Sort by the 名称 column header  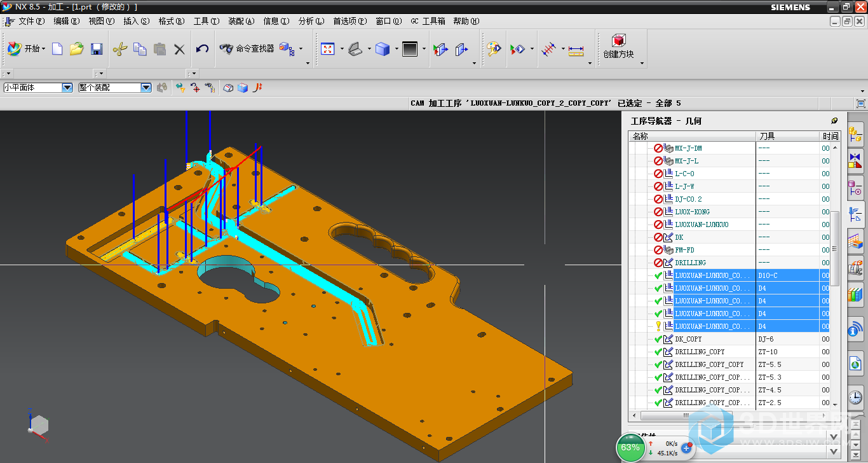coord(692,136)
